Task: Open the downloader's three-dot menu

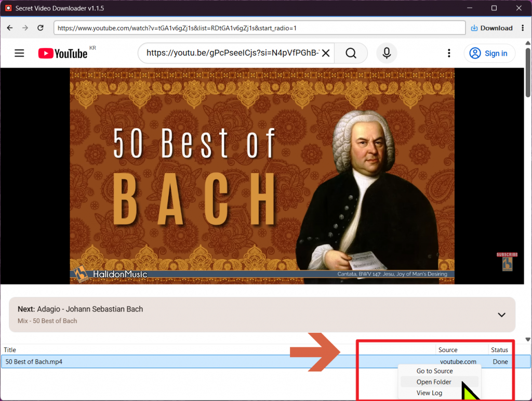Action: pos(523,28)
